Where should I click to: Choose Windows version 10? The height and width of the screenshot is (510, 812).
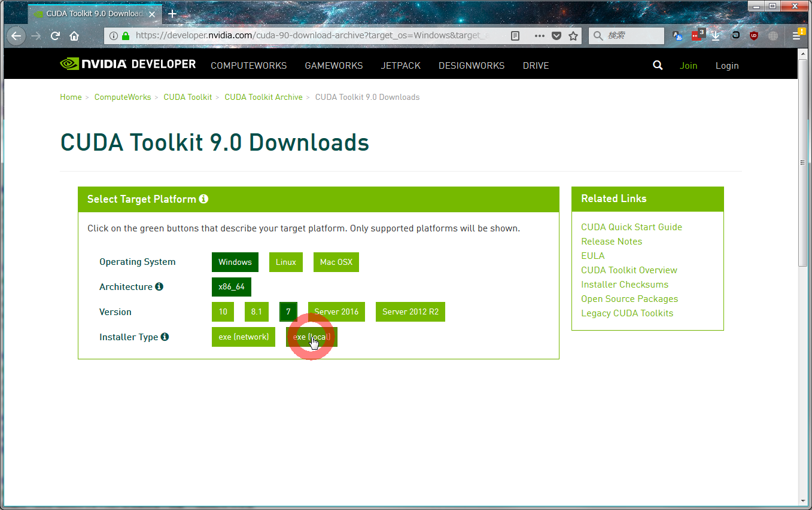click(223, 312)
